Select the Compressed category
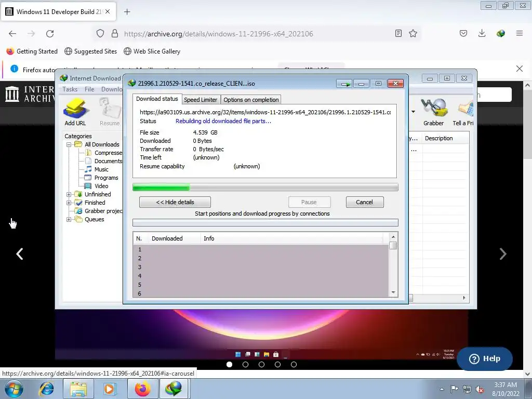The width and height of the screenshot is (532, 399). pyautogui.click(x=103, y=153)
